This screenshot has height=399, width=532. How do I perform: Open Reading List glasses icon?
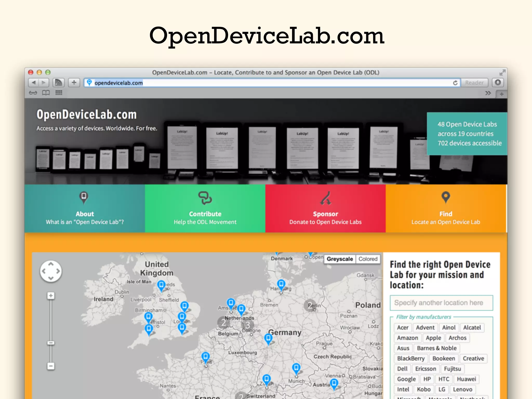pos(33,93)
